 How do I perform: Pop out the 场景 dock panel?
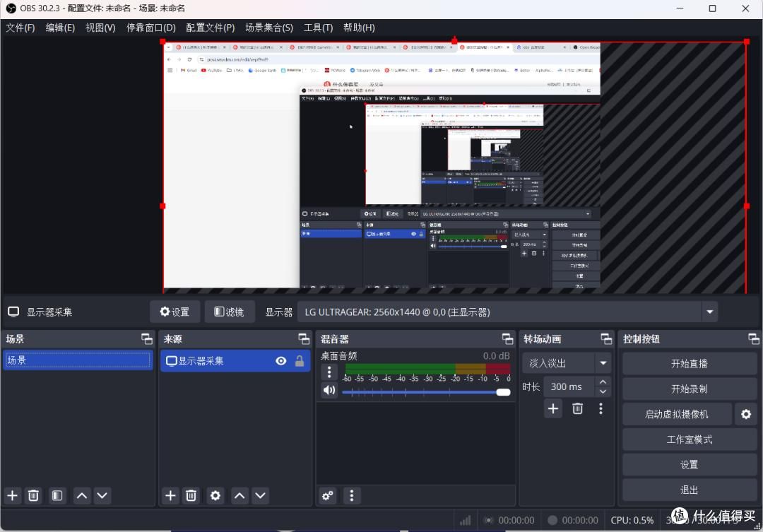pos(146,338)
